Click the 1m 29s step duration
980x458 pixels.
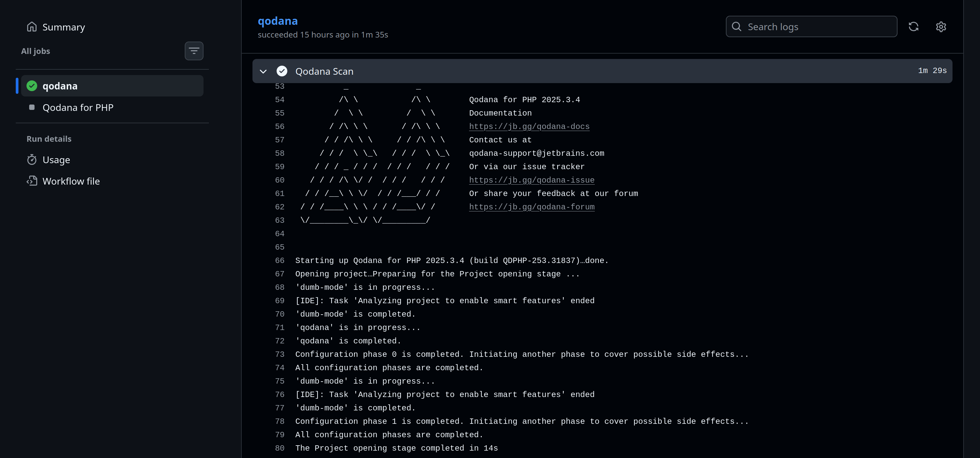click(932, 71)
